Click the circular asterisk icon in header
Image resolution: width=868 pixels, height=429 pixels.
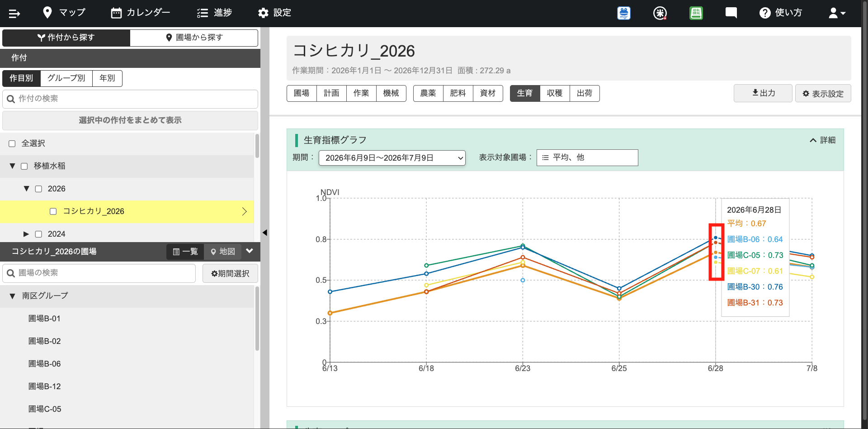660,13
